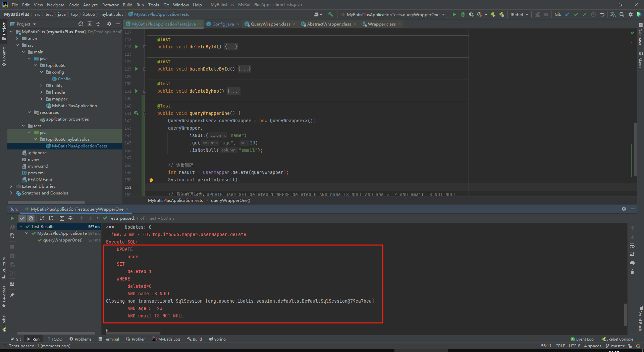Switch to QueryWrapper.class editor tab
This screenshot has height=352, width=644.
point(270,24)
